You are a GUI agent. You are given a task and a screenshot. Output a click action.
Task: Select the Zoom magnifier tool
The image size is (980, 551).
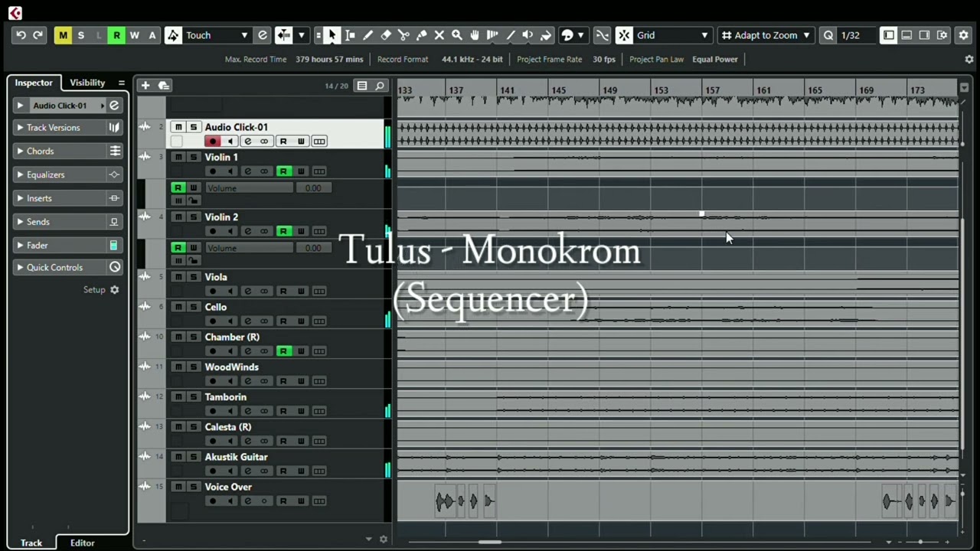(x=457, y=35)
